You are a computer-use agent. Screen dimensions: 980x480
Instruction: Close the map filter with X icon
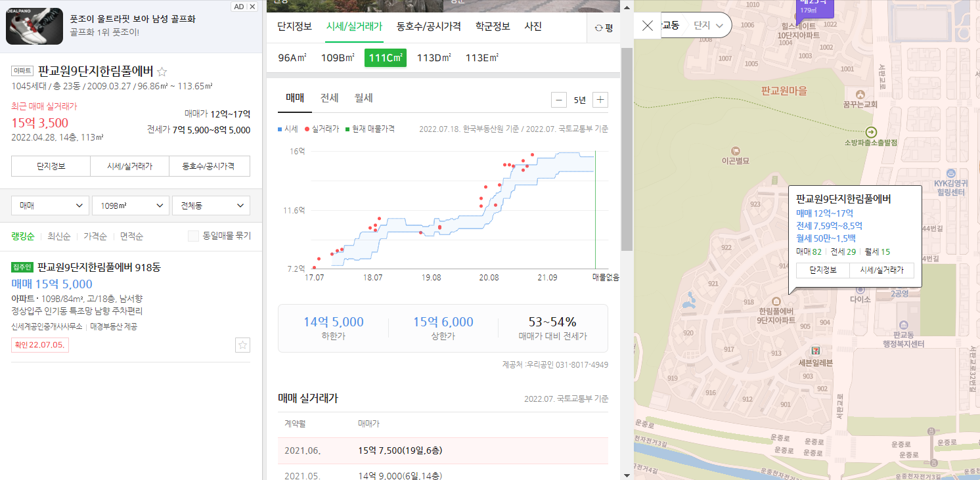(x=647, y=26)
